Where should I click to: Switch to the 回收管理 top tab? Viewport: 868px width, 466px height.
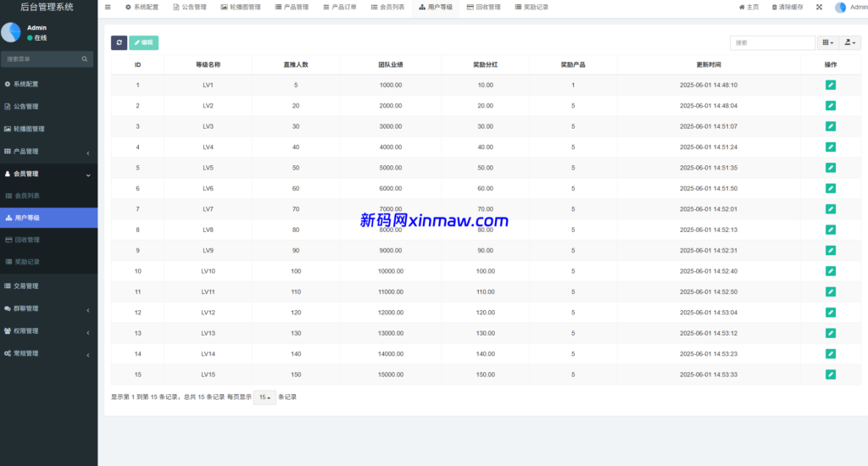coord(484,7)
